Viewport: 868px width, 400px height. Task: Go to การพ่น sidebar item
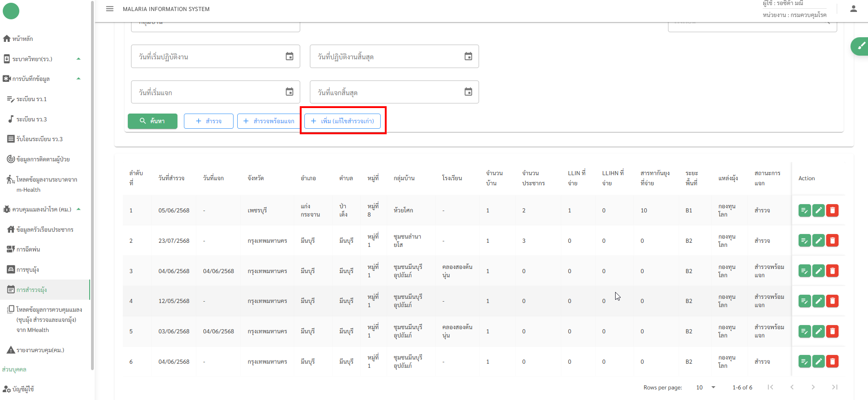point(28,249)
